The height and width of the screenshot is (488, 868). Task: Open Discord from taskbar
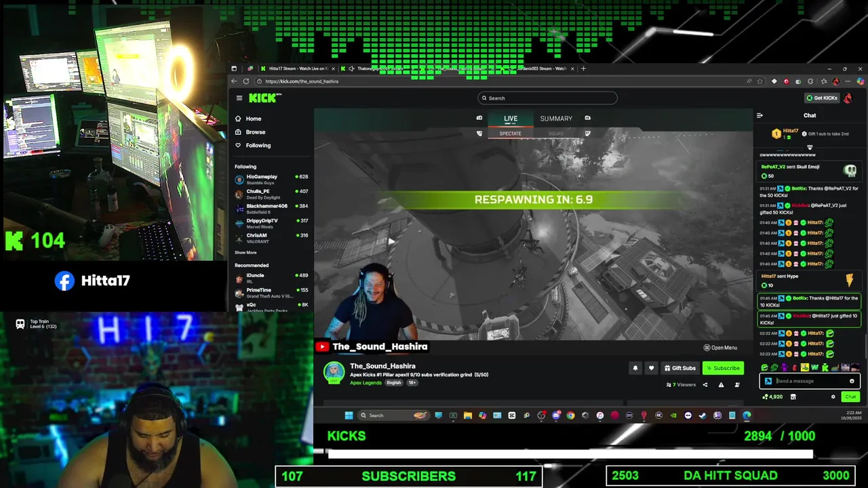point(556,415)
